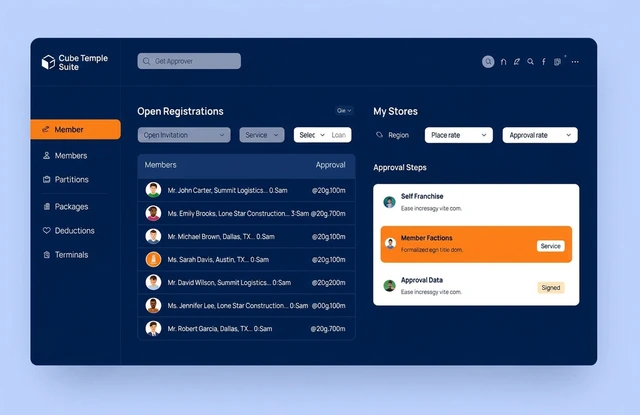Open the document copy icon in top bar
Viewport: 640px width, 415px height.
[x=557, y=62]
